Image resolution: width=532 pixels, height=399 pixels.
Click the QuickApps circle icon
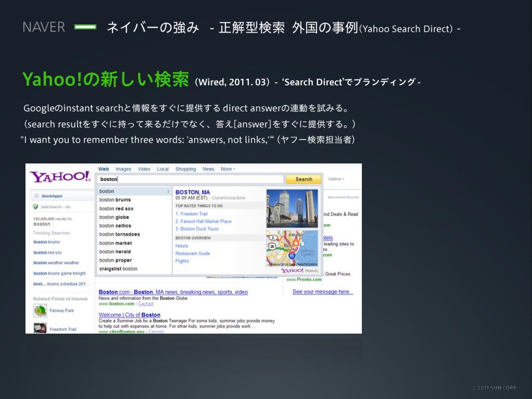(x=37, y=196)
